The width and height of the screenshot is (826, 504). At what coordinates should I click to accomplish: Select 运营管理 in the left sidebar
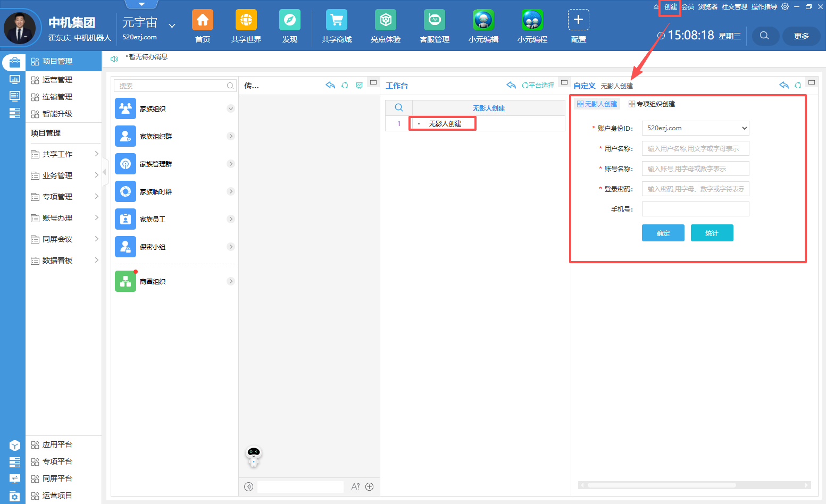(57, 80)
